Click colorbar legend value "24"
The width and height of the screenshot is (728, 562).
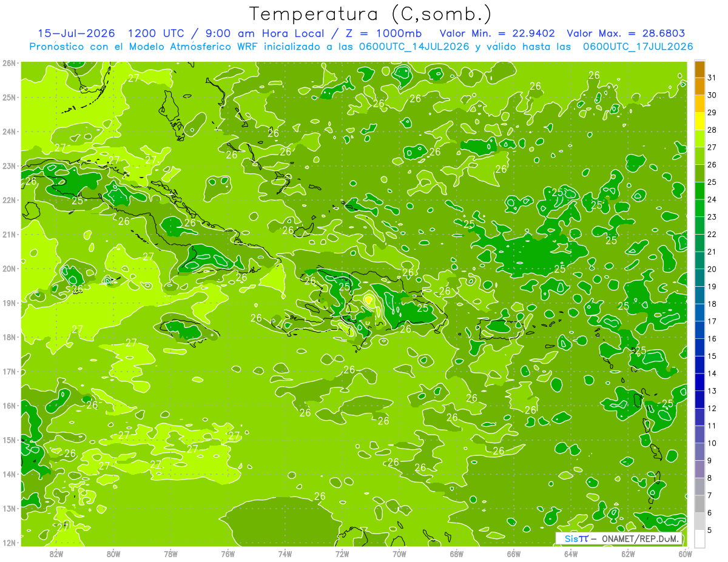[x=712, y=199]
